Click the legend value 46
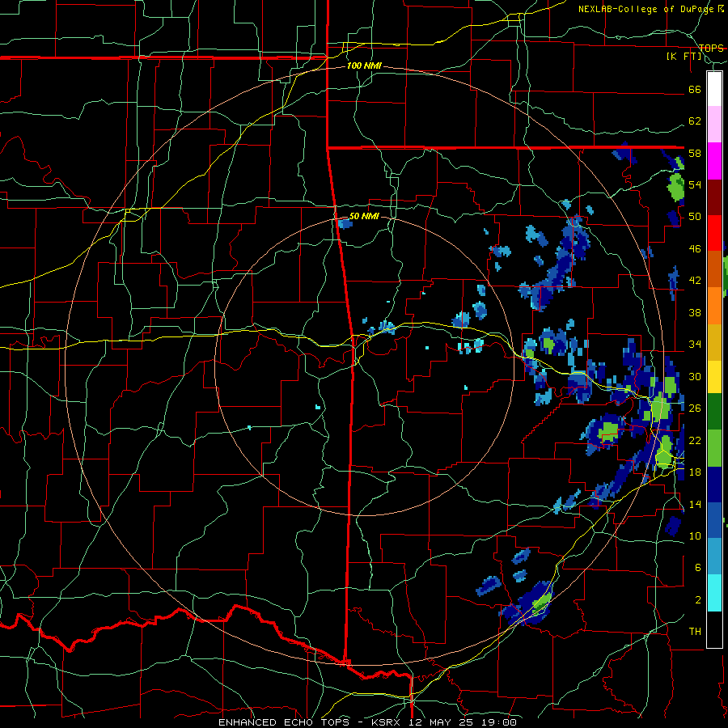Viewport: 728px width, 728px height. (x=695, y=249)
